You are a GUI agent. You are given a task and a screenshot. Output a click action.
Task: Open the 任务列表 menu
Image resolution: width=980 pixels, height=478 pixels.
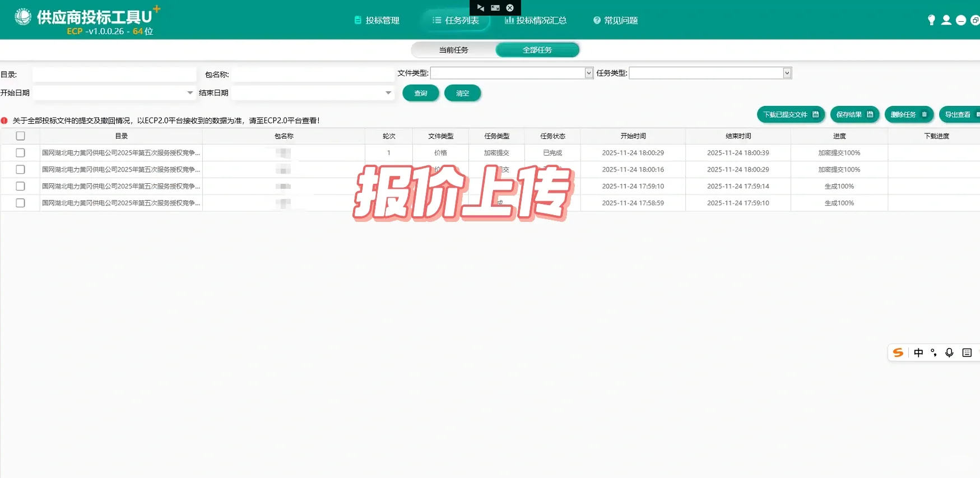(456, 20)
